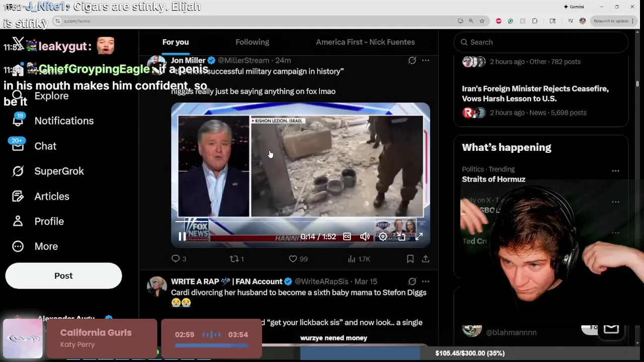Toggle closed captions on the video
The height and width of the screenshot is (362, 644).
347,236
